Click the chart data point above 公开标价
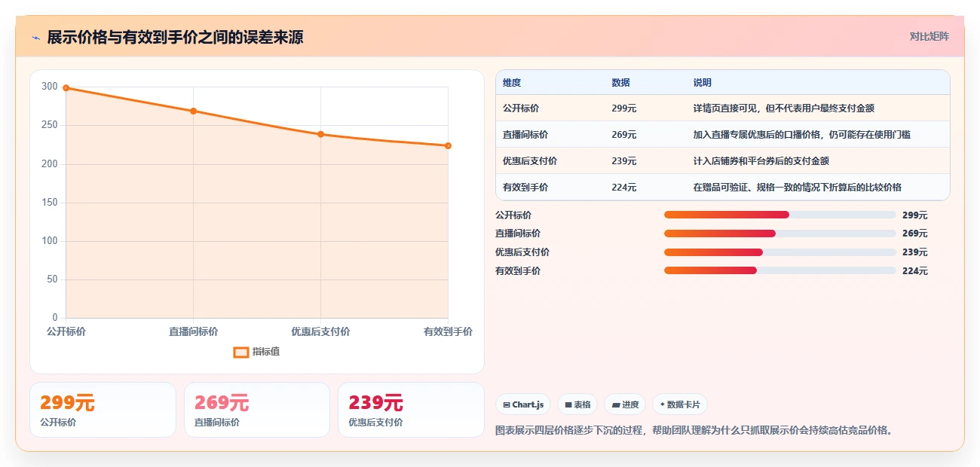 coord(66,88)
